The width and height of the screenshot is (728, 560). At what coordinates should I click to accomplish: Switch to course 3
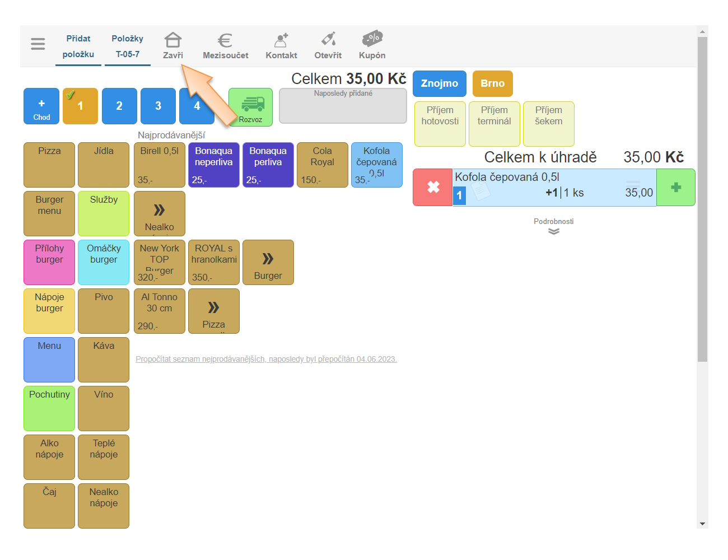pos(158,106)
